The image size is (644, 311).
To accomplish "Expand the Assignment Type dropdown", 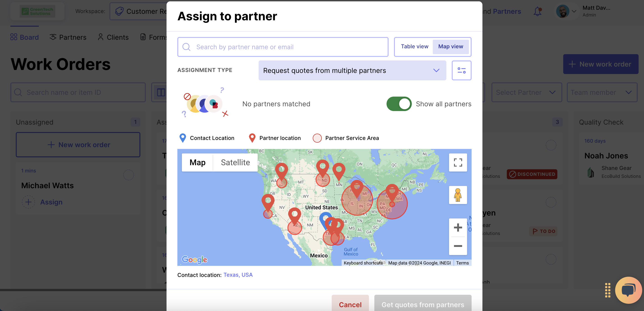I will tap(352, 70).
